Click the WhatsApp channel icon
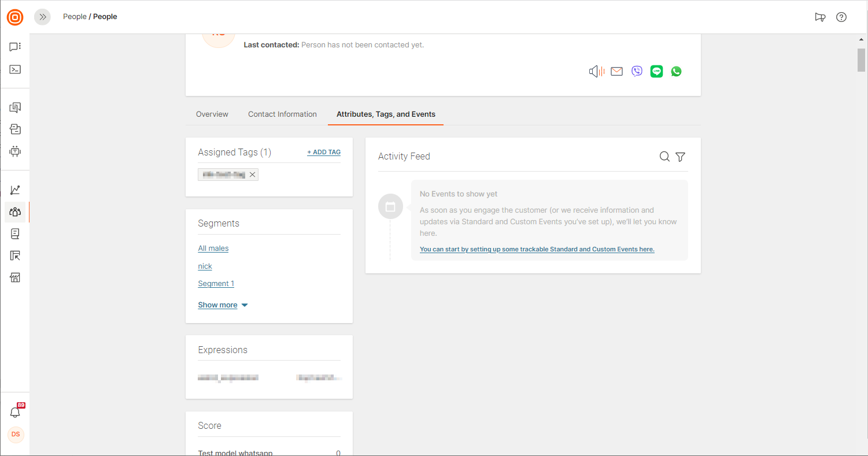 click(676, 72)
